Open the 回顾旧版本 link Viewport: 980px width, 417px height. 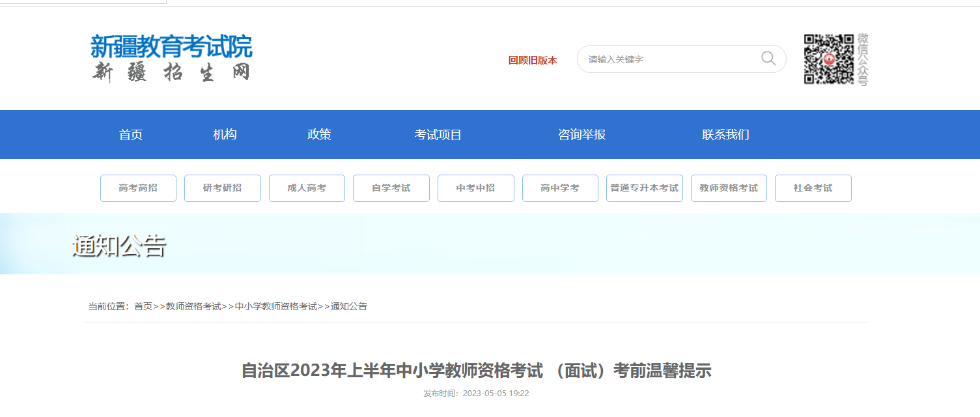pos(533,61)
